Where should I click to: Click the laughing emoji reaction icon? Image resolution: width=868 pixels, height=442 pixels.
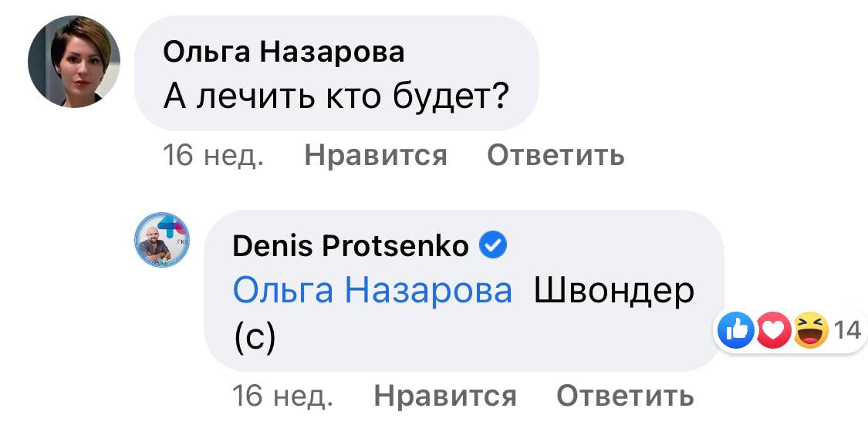point(809,331)
